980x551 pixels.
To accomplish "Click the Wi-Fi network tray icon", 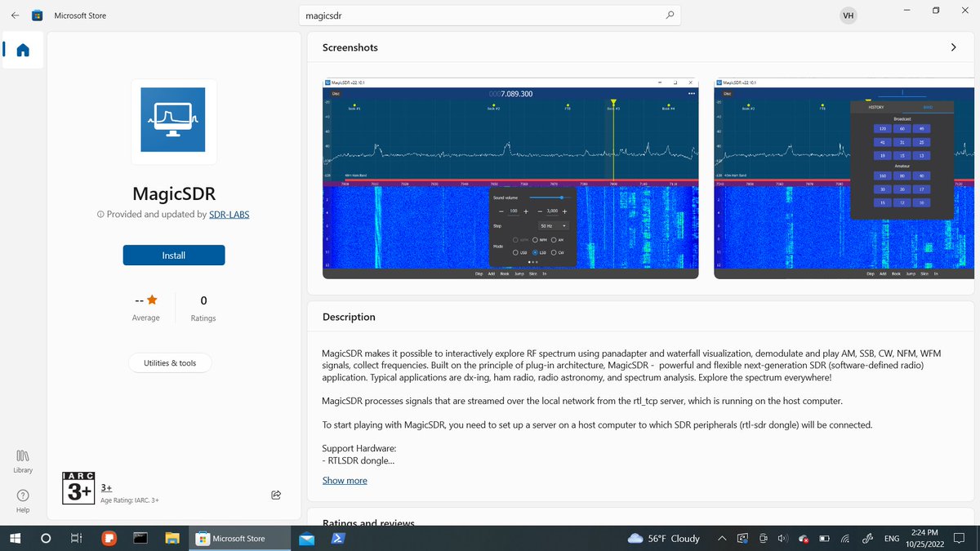I will click(x=845, y=539).
